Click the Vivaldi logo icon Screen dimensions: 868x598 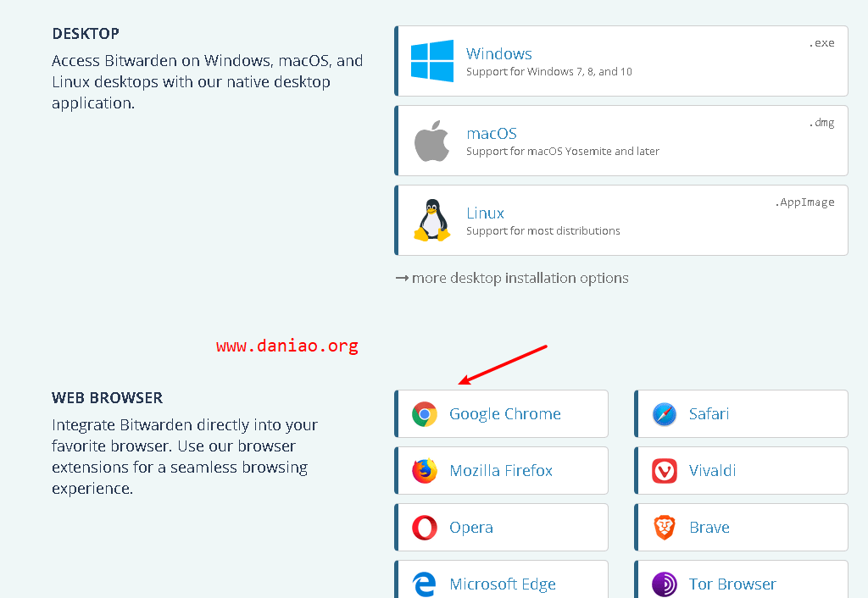tap(665, 471)
